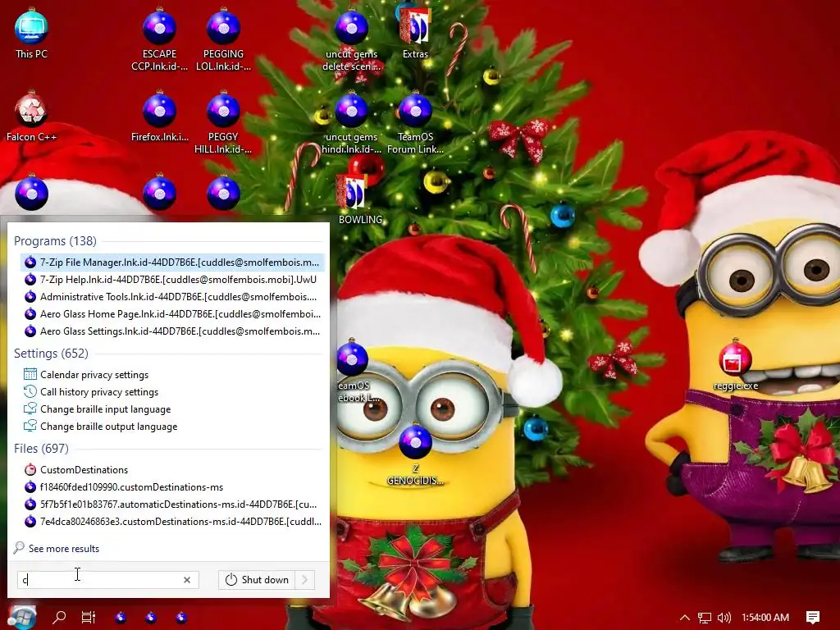Open the Firefox.lnk desktop icon
The height and width of the screenshot is (630, 840).
160,116
